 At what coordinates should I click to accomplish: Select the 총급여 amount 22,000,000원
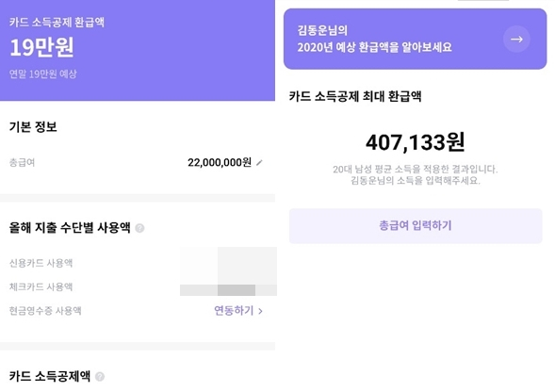pyautogui.click(x=220, y=162)
